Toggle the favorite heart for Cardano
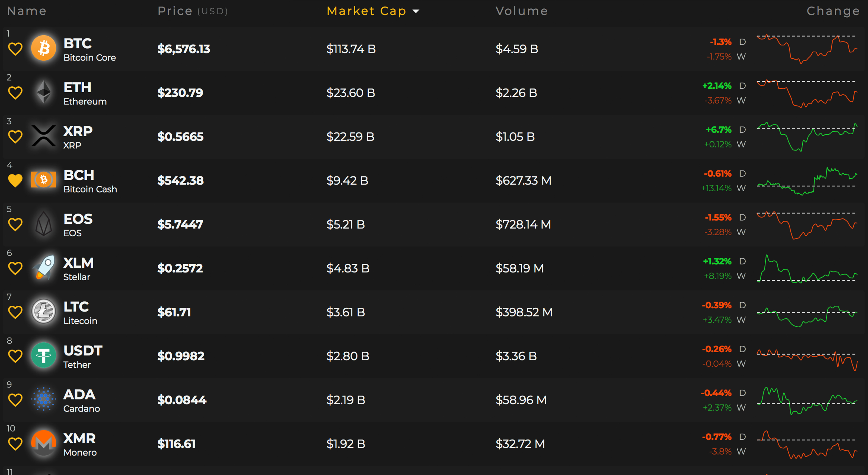 [15, 400]
